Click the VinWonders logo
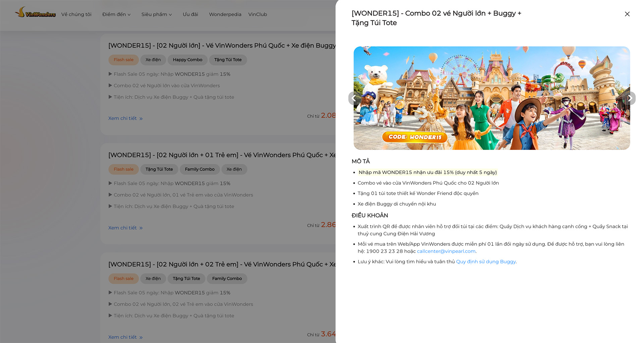This screenshot has width=644, height=343. point(35,13)
